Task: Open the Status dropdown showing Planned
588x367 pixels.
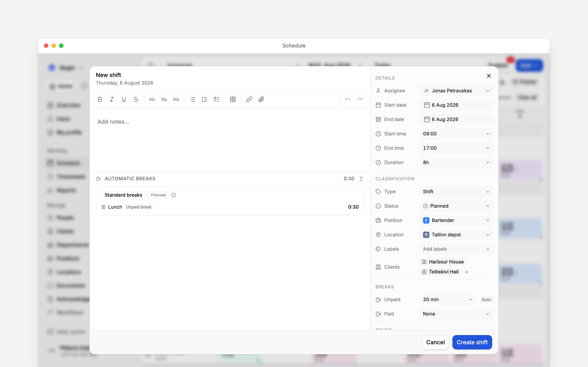Action: pyautogui.click(x=456, y=206)
